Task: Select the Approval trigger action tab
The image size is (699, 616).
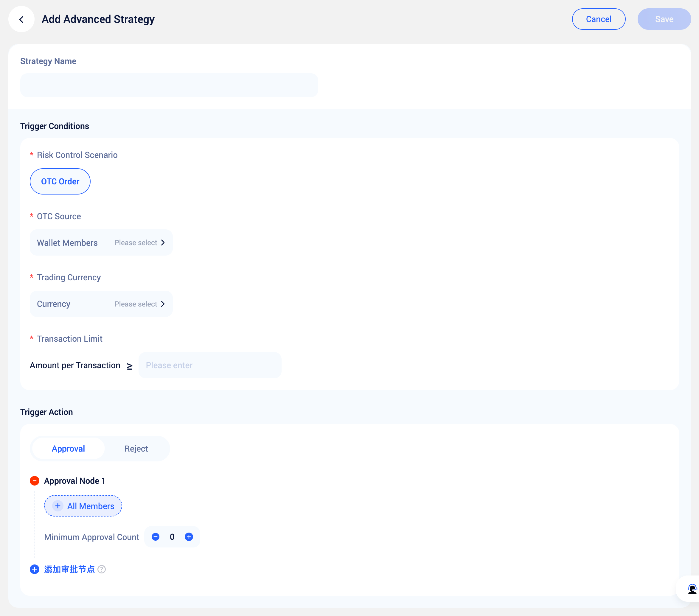Action: pyautogui.click(x=69, y=449)
